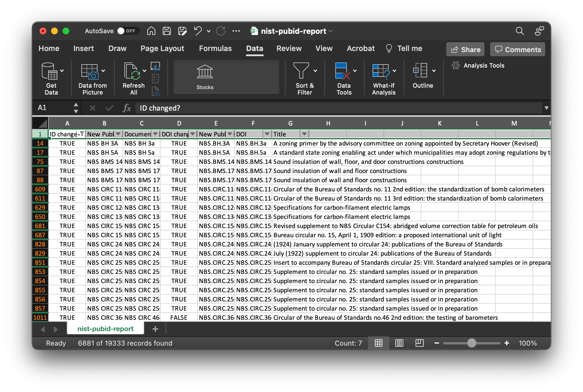
Task: Click the share-with-people profile icon
Action: tap(539, 31)
